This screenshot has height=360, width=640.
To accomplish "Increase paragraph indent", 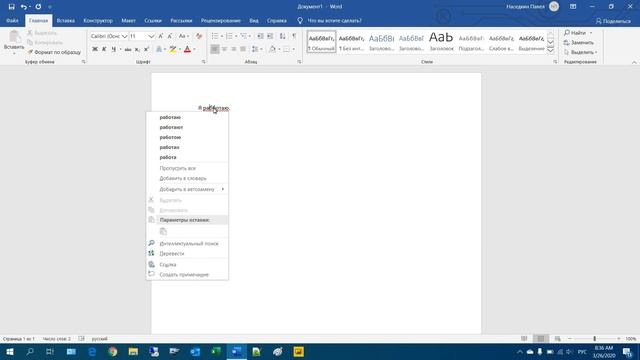I will [x=270, y=36].
